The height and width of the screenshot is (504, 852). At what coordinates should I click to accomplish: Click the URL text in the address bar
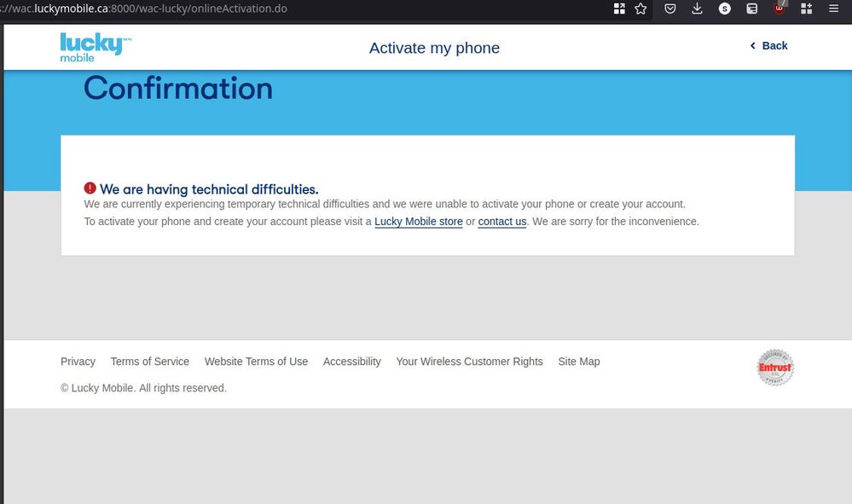tap(144, 9)
